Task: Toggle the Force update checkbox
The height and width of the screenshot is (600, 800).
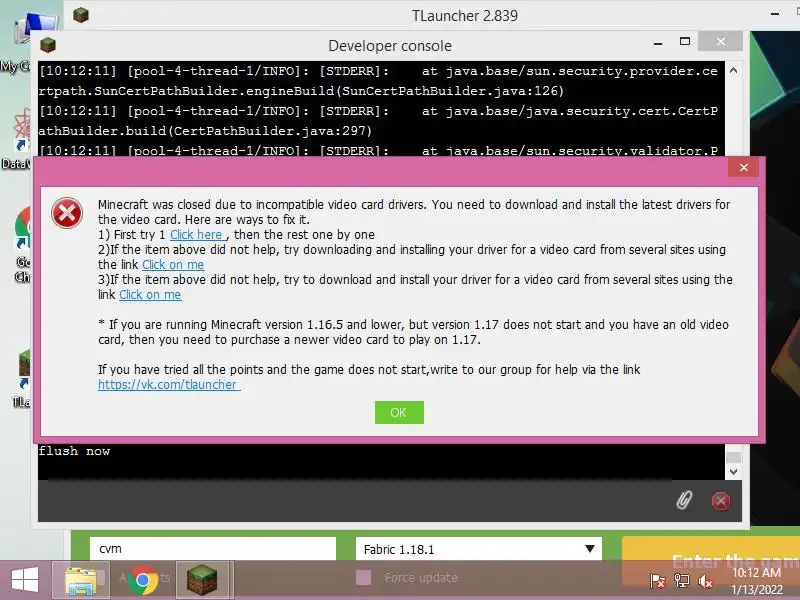Action: click(x=363, y=578)
